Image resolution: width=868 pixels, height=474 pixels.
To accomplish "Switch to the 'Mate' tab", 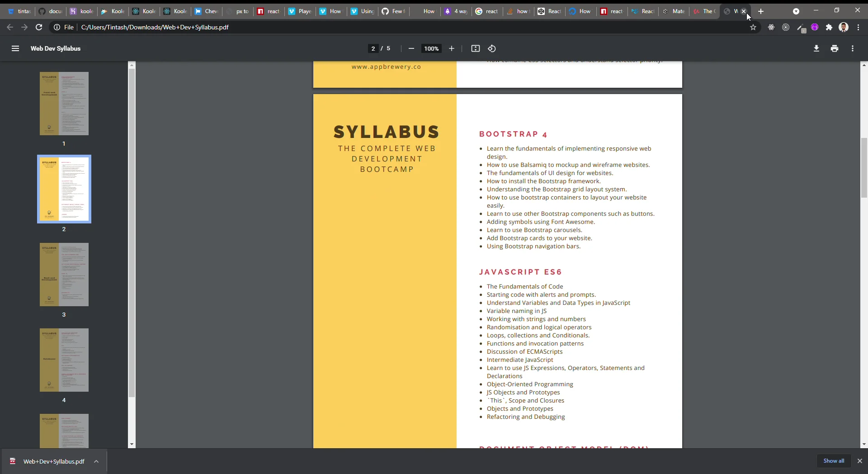I will pyautogui.click(x=674, y=11).
